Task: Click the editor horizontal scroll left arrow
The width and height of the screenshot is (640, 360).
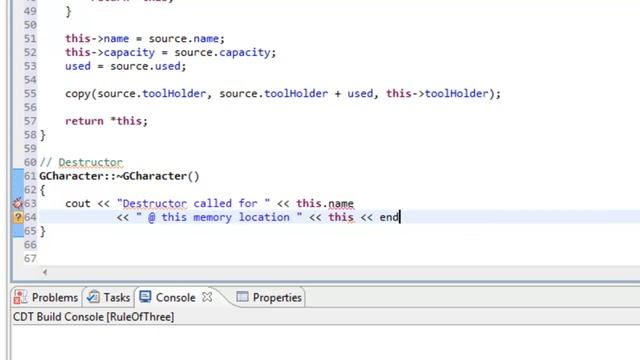Action: [x=45, y=272]
